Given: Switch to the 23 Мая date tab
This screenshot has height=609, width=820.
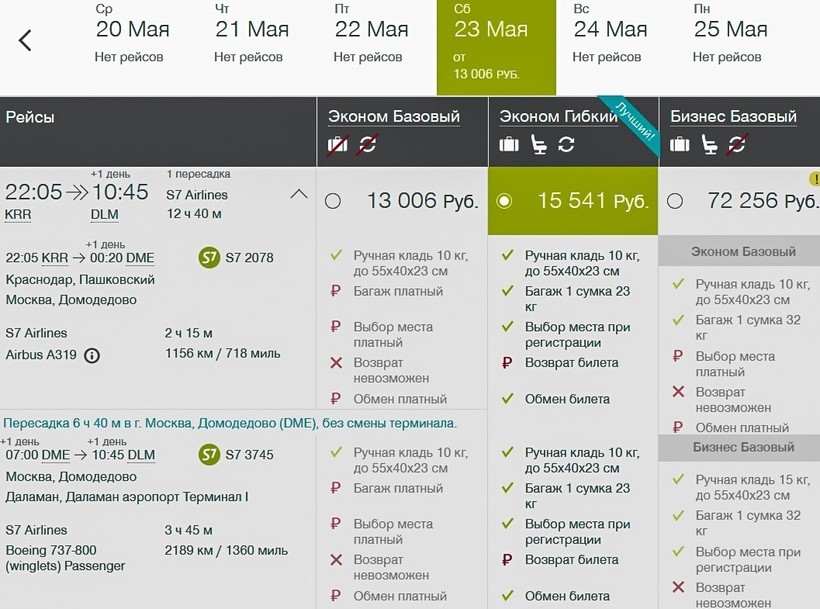Looking at the screenshot, I should coord(495,47).
